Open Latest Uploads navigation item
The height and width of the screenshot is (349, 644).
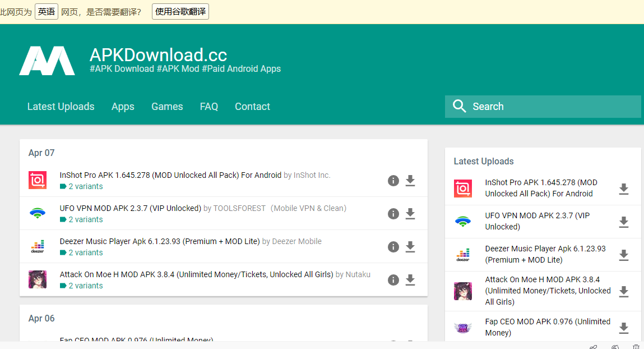point(61,107)
